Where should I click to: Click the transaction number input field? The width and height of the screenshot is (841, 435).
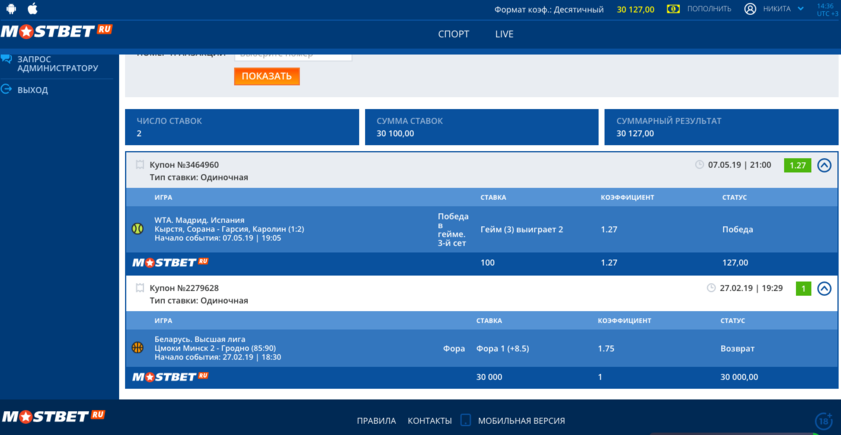tap(293, 55)
